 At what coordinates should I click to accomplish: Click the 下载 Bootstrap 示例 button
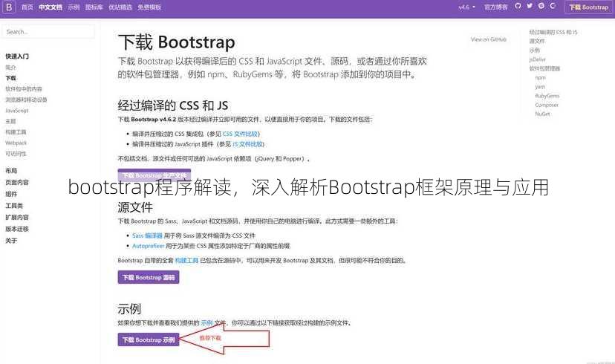tap(149, 339)
